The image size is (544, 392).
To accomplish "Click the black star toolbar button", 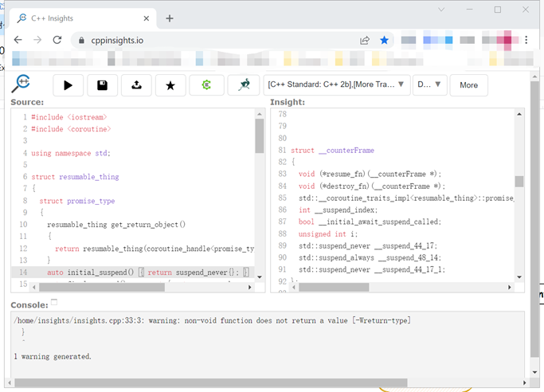I will click(170, 85).
